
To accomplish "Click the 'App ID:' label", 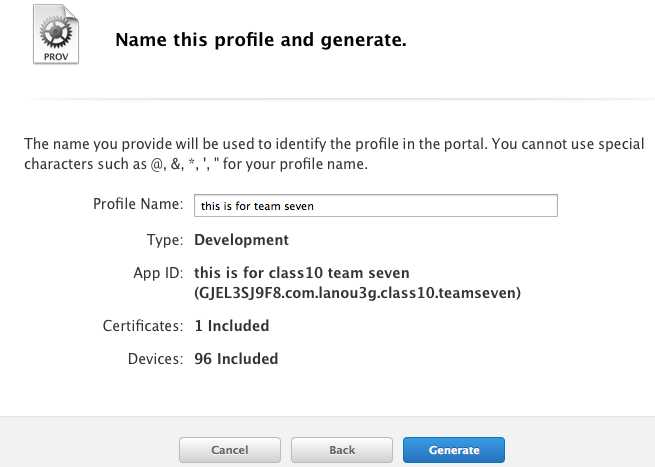I will pos(158,272).
